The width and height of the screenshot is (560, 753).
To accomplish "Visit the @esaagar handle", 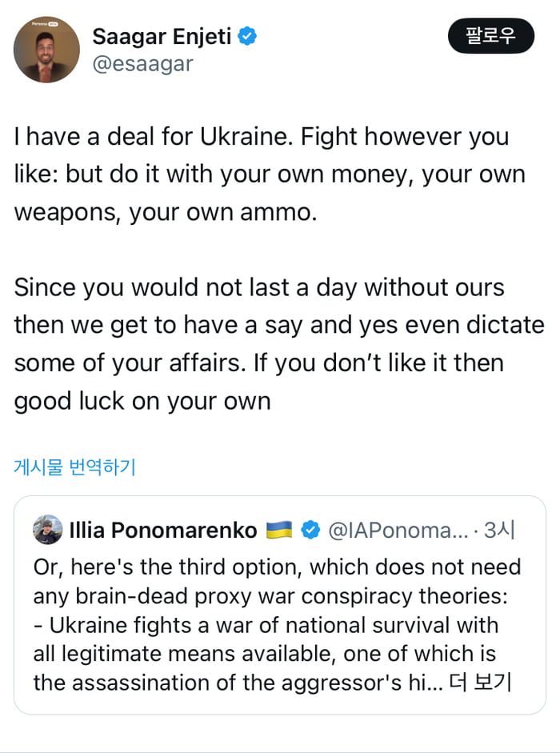I will pos(142,63).
